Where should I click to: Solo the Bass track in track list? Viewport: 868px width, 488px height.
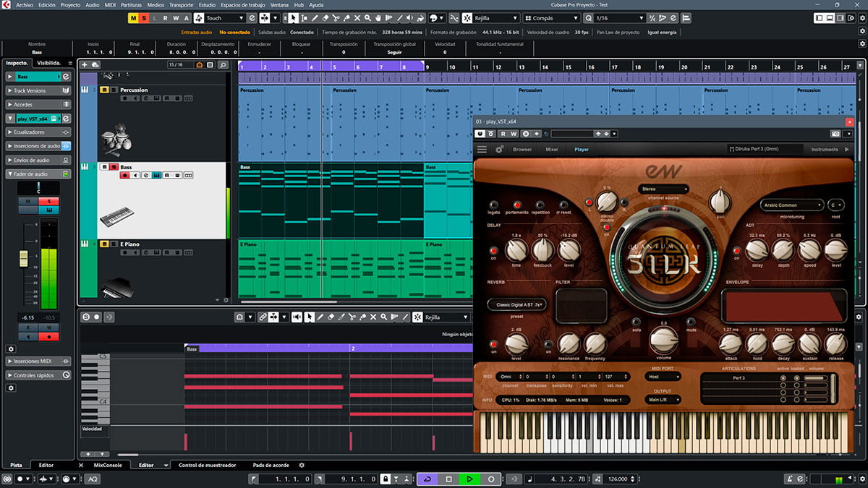[x=113, y=167]
